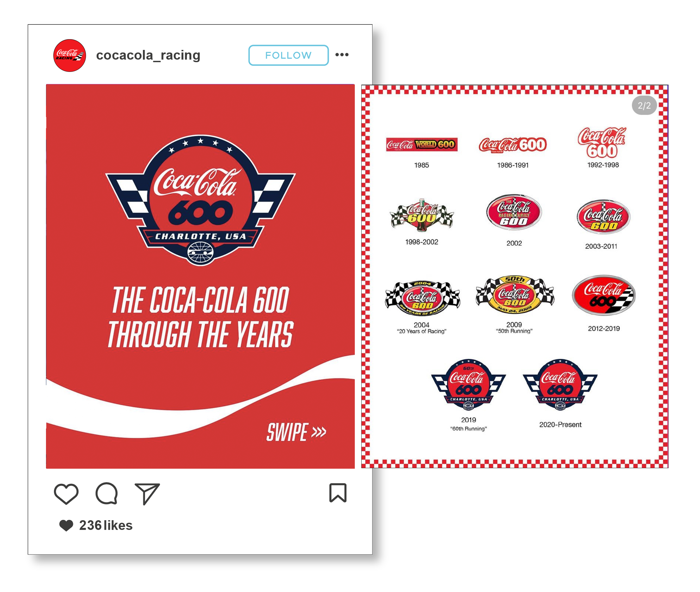Screen dimensions: 700x592
Task: Click the 2/2 slide counter badge
Action: tap(644, 106)
